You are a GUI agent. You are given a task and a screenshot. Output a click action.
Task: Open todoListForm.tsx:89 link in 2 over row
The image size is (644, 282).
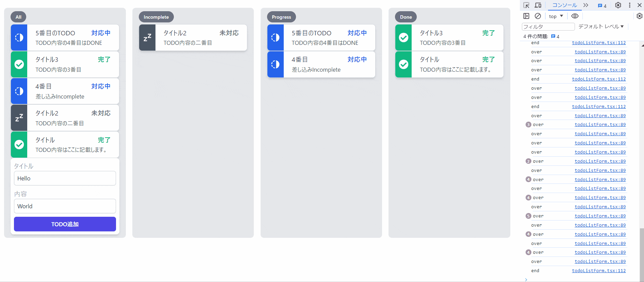(600, 161)
